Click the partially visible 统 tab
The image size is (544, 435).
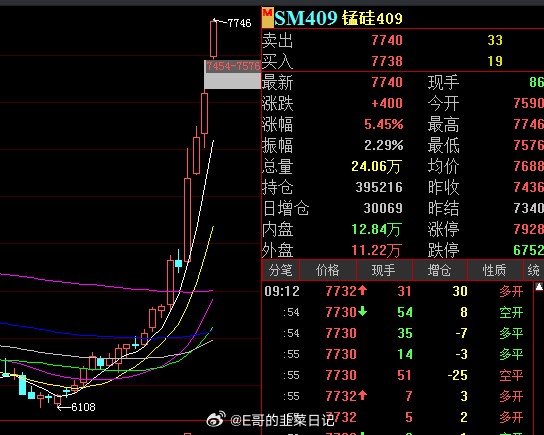pyautogui.click(x=534, y=270)
